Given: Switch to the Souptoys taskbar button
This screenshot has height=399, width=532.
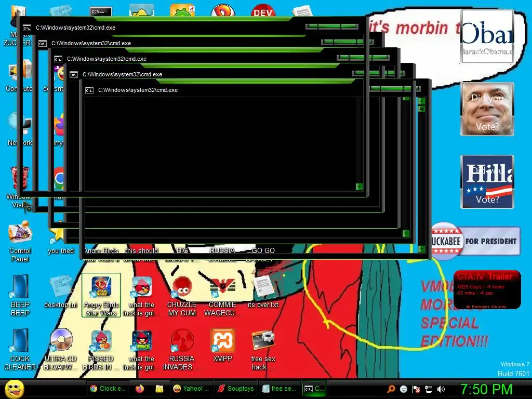Looking at the screenshot, I should [x=236, y=389].
